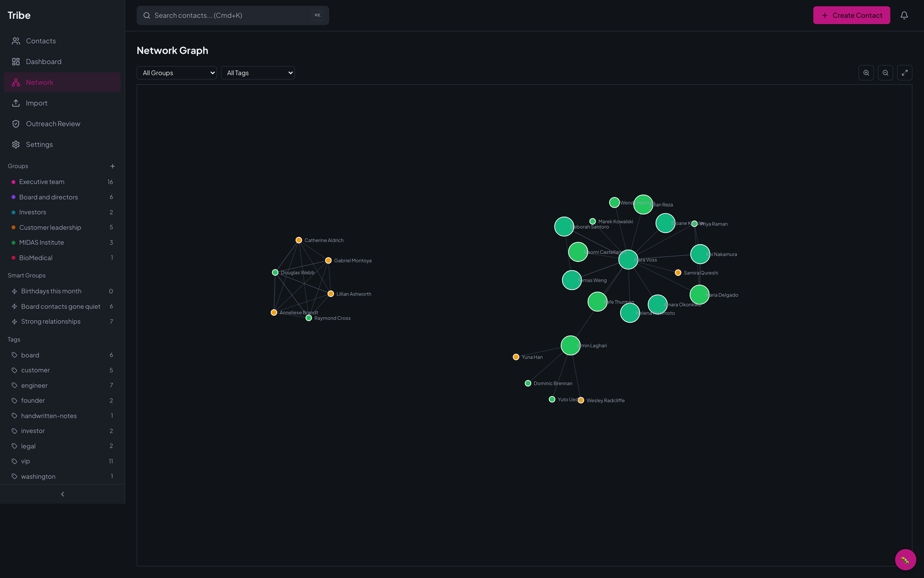Open the All Tags filter dropdown
Image resolution: width=924 pixels, height=578 pixels.
(x=258, y=73)
